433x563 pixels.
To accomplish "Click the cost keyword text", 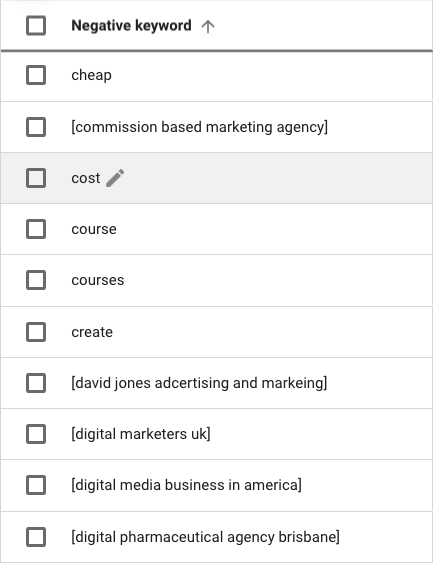I will pyautogui.click(x=86, y=178).
